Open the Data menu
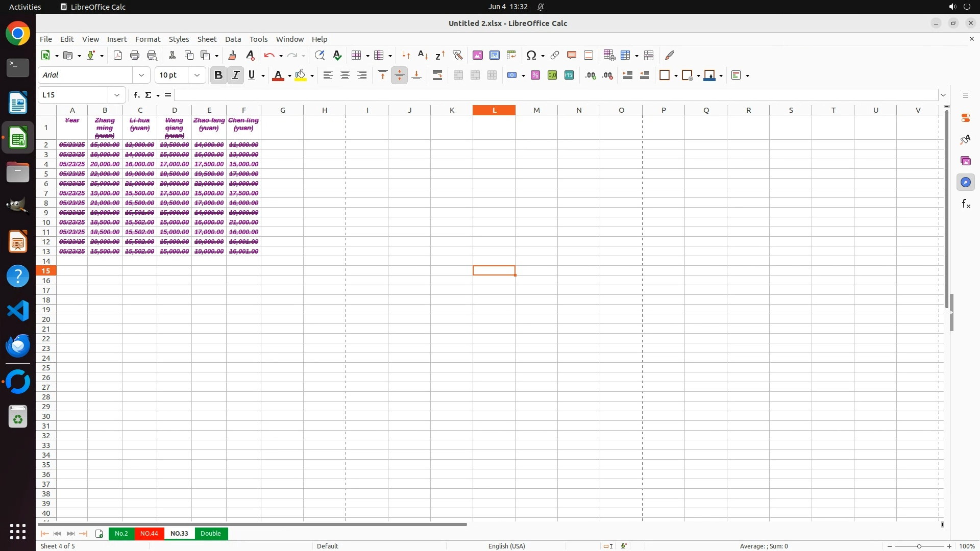980x551 pixels. click(233, 39)
